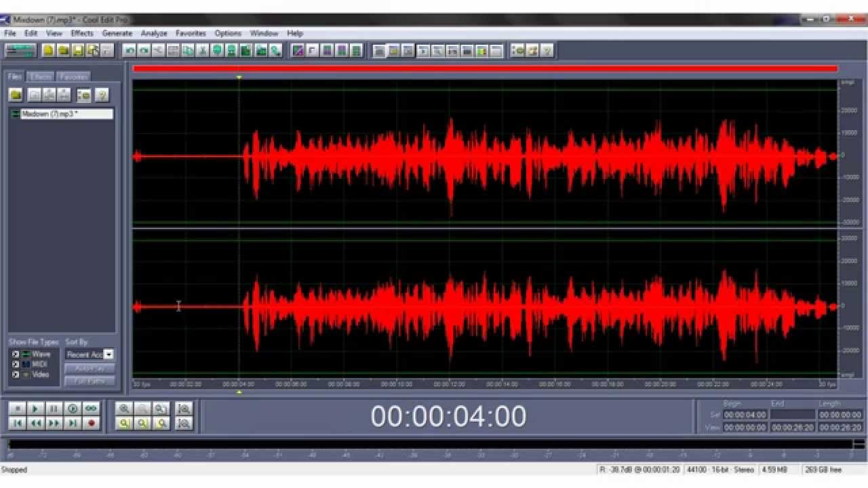The height and width of the screenshot is (488, 868).
Task: Toggle the MIDI file type checkbox
Action: [x=15, y=364]
